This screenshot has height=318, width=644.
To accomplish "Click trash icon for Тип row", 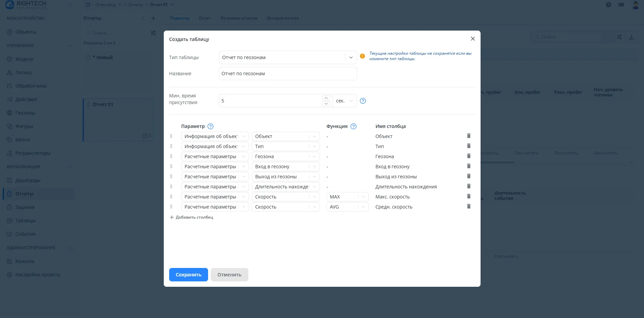I will pos(468,146).
